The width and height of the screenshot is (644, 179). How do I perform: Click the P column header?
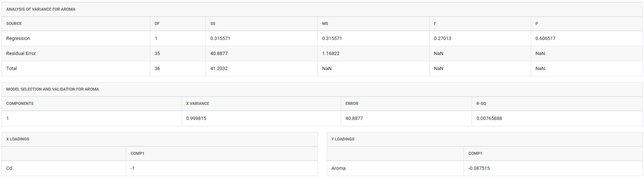[537, 24]
